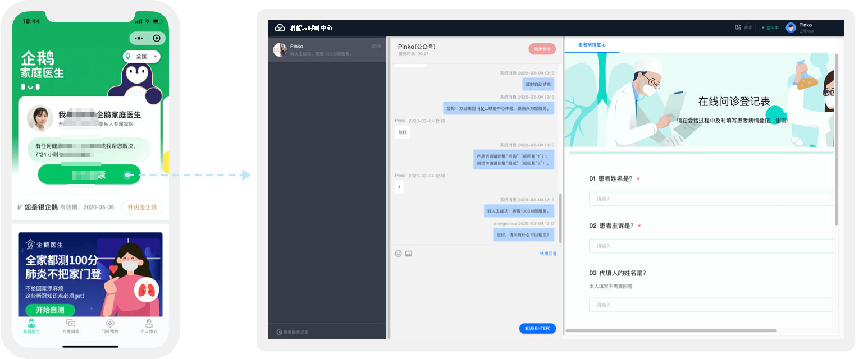Tap the green consult button on phone card

coord(89,174)
